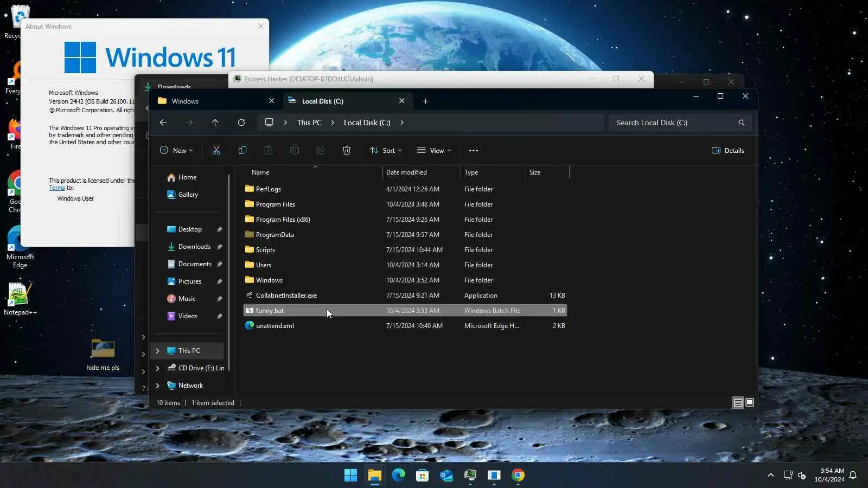Click Local Disk (C:) breadcrumb segment
868x488 pixels.
pos(367,123)
